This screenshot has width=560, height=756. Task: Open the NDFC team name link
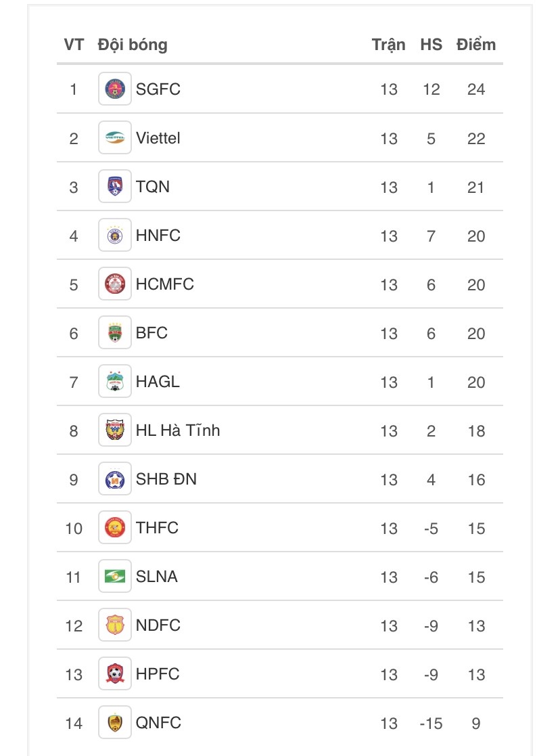pyautogui.click(x=158, y=625)
